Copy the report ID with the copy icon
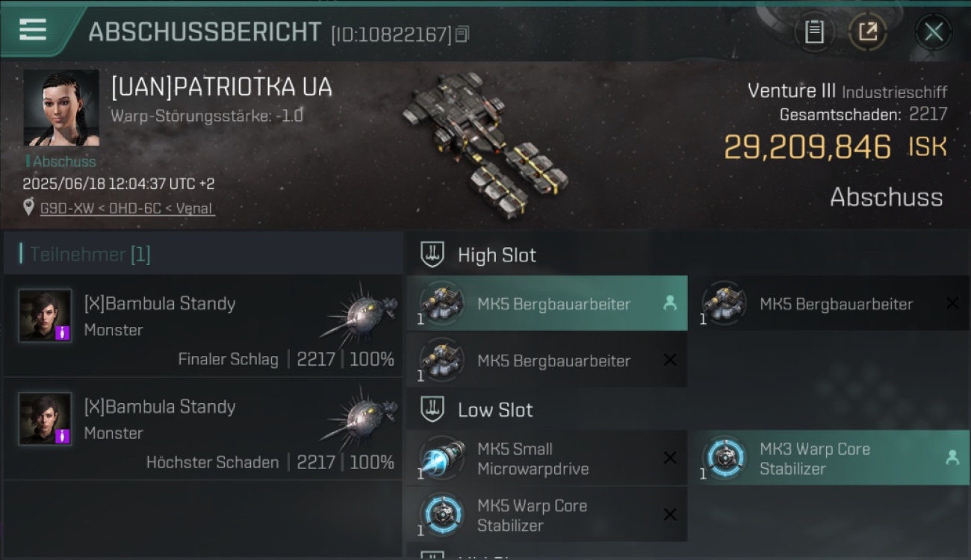This screenshot has height=560, width=971. (x=462, y=34)
